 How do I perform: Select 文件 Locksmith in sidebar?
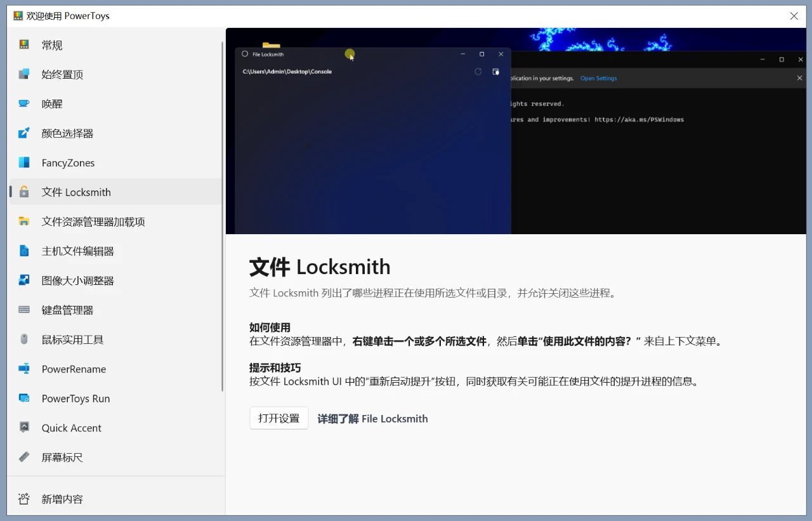click(115, 192)
